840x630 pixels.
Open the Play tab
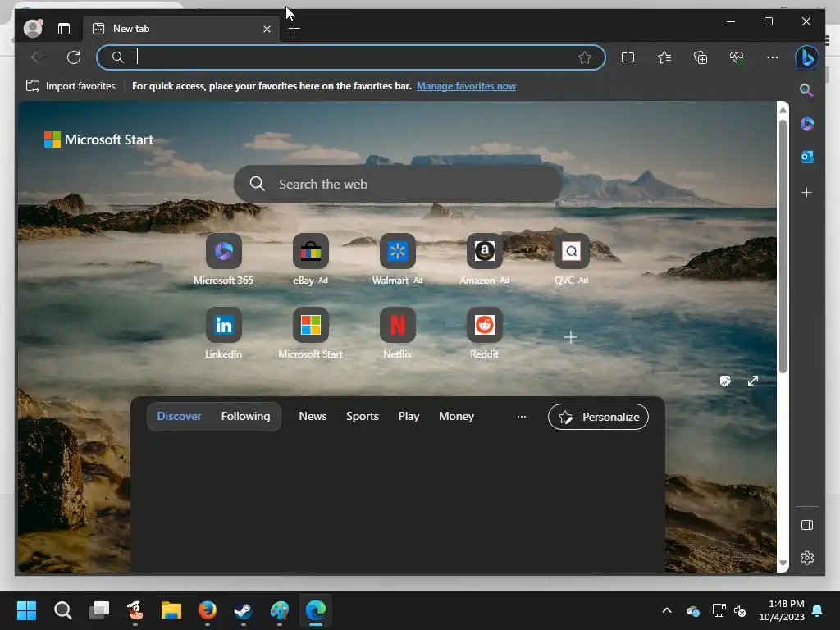point(409,416)
